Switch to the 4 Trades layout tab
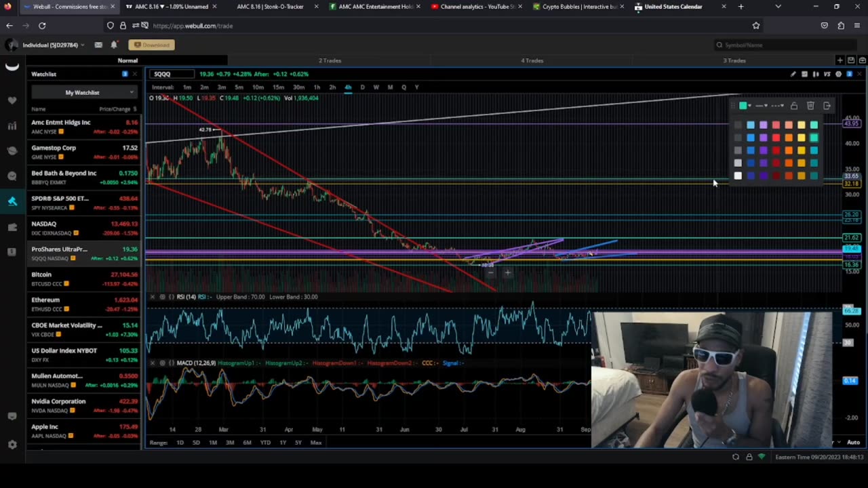 pyautogui.click(x=532, y=60)
